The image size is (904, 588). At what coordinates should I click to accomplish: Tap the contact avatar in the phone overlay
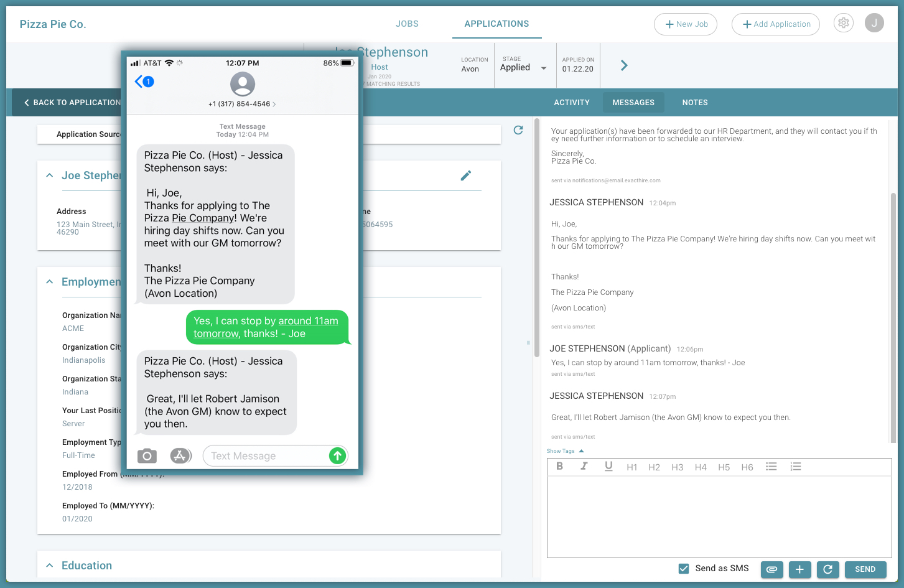(x=243, y=84)
